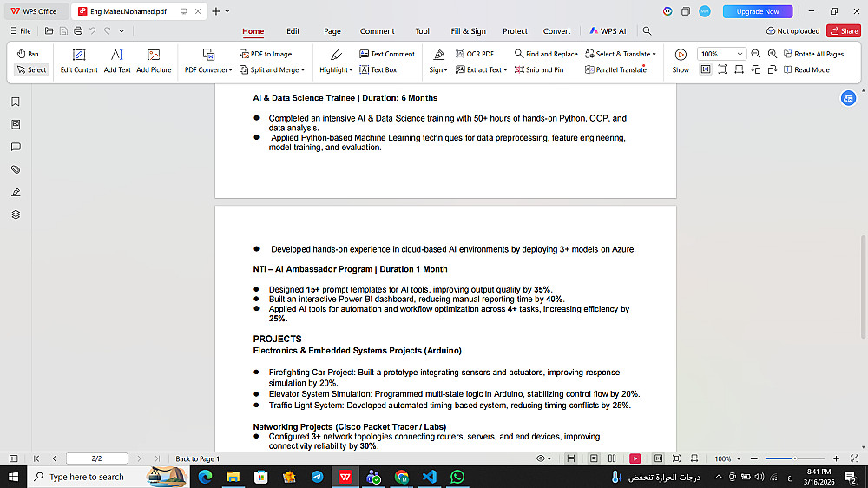Rotate All Pages
This screenshot has width=868, height=488.
click(x=814, y=54)
